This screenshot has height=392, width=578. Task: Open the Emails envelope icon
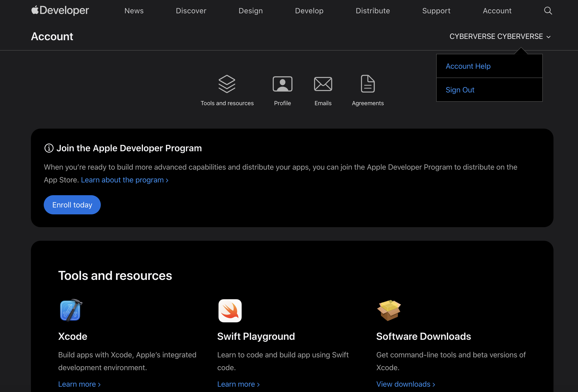click(x=323, y=84)
